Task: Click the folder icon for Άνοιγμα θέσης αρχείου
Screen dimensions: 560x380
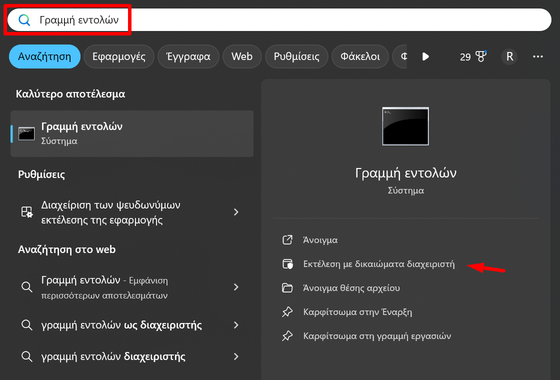Action: (288, 288)
